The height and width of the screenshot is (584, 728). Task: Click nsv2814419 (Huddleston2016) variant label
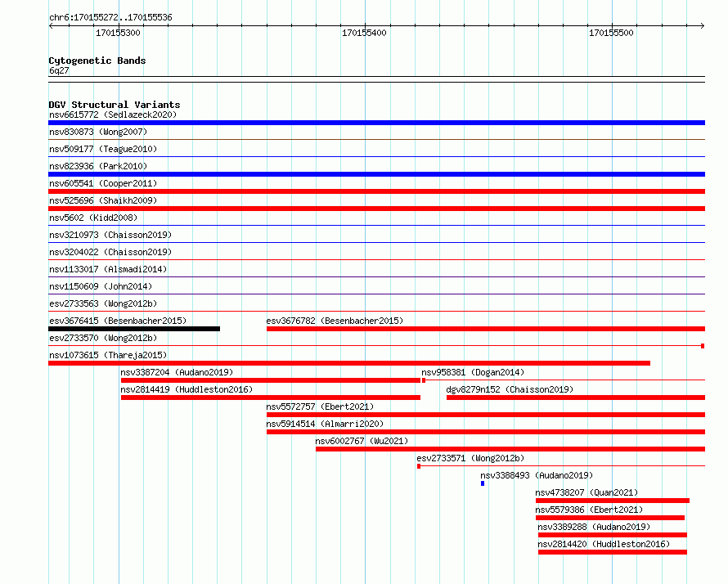tap(186, 389)
